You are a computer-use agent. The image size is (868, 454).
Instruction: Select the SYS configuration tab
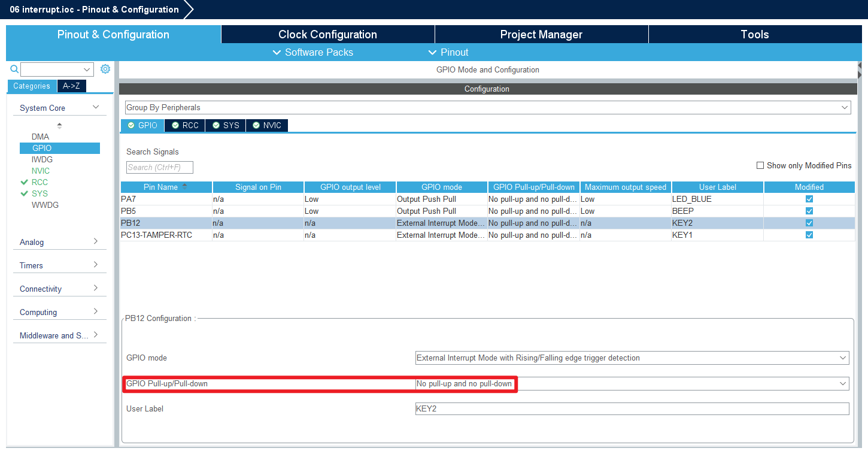coord(226,125)
